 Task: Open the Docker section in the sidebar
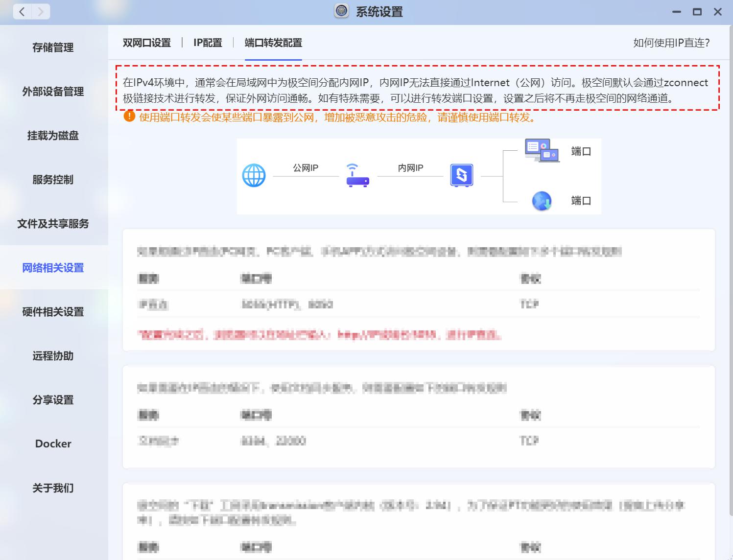(x=52, y=443)
